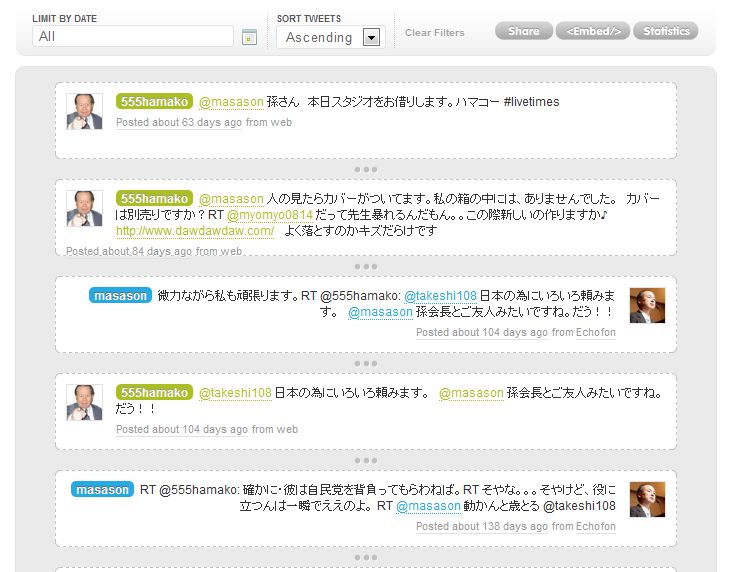The image size is (737, 572).
Task: Click 'Posted about 138 days ago' timestamp
Action: 482,526
